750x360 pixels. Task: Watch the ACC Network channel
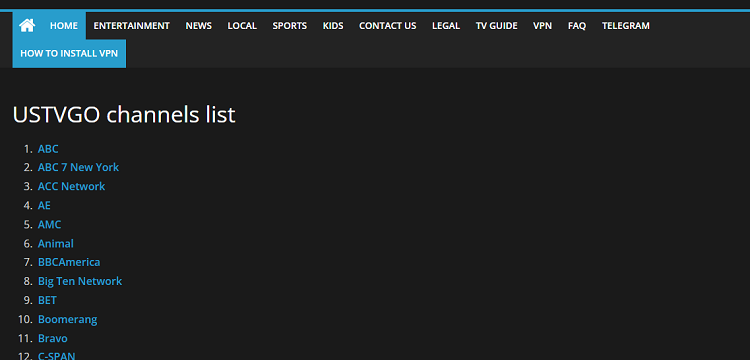coord(71,186)
